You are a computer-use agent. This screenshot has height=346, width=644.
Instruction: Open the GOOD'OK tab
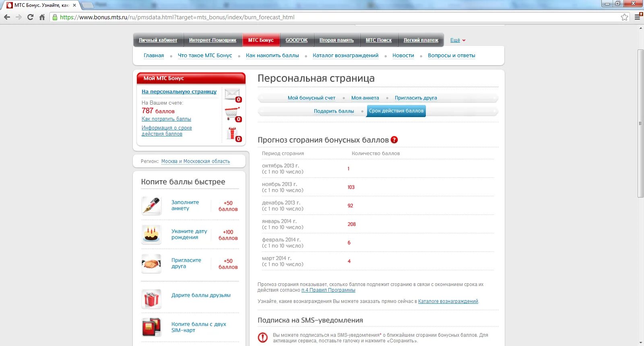(297, 40)
